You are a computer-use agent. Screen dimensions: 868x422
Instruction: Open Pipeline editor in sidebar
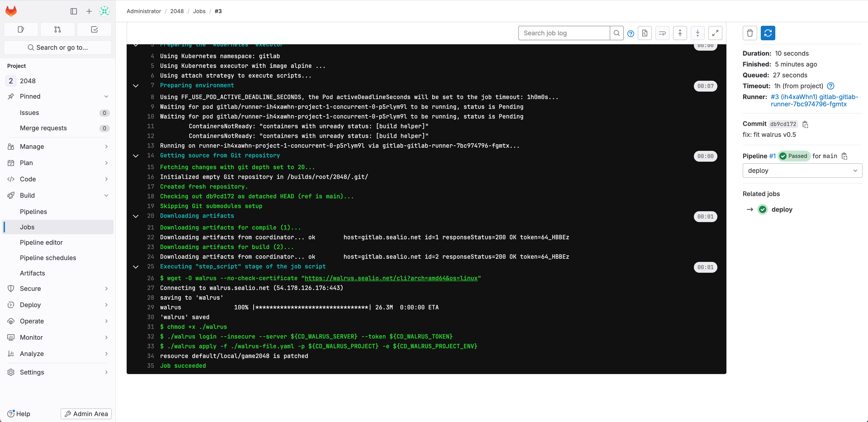(41, 242)
